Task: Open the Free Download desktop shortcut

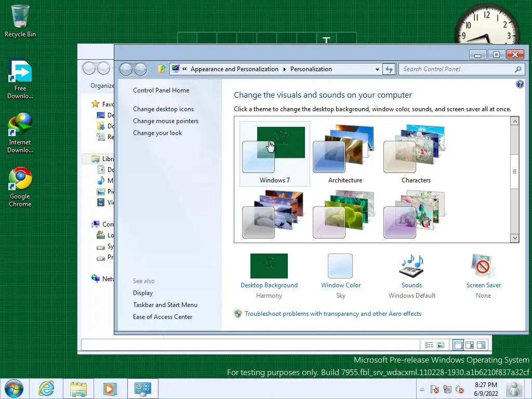Action: click(20, 79)
